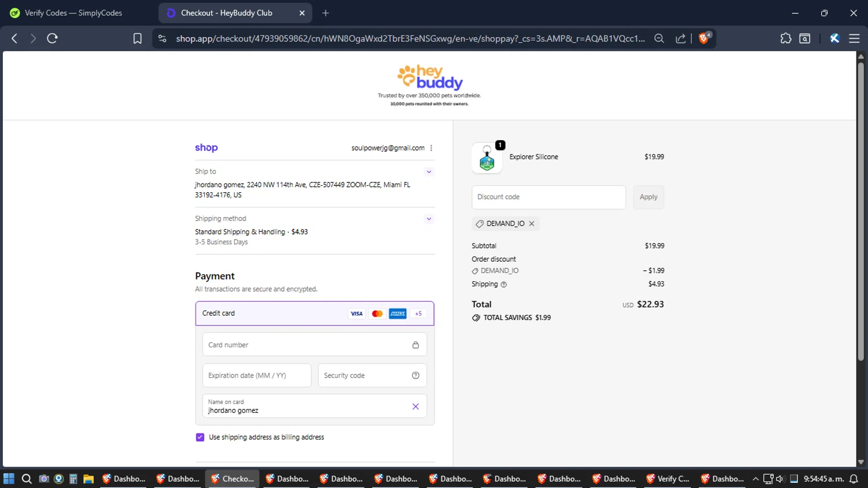Click the Amex card icon
The image size is (868, 488).
[398, 314]
